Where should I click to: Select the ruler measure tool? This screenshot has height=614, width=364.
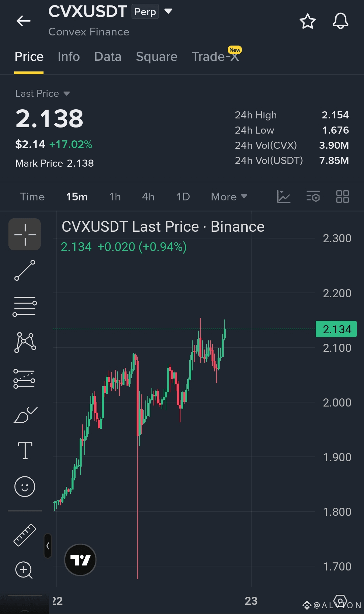[x=25, y=535]
